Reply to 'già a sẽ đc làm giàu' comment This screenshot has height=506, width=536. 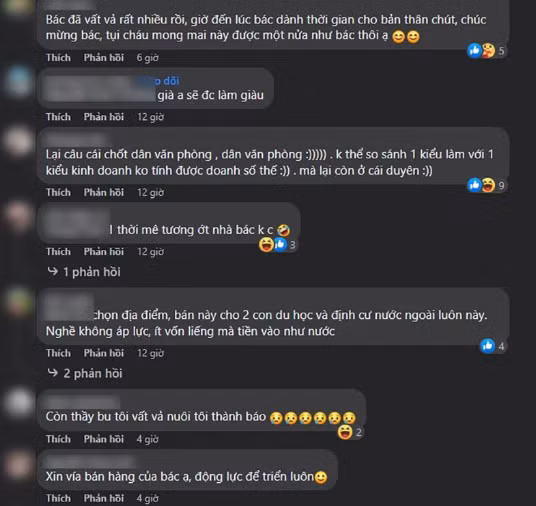point(104,117)
